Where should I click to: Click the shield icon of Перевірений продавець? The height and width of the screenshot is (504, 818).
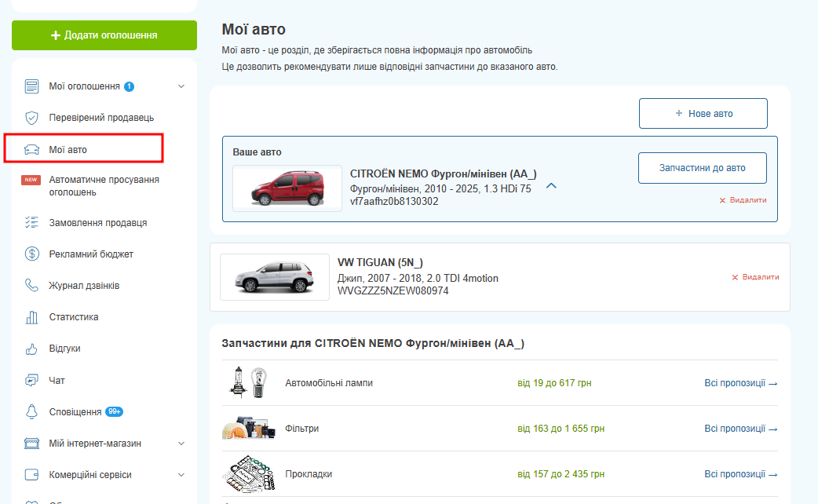[32, 118]
